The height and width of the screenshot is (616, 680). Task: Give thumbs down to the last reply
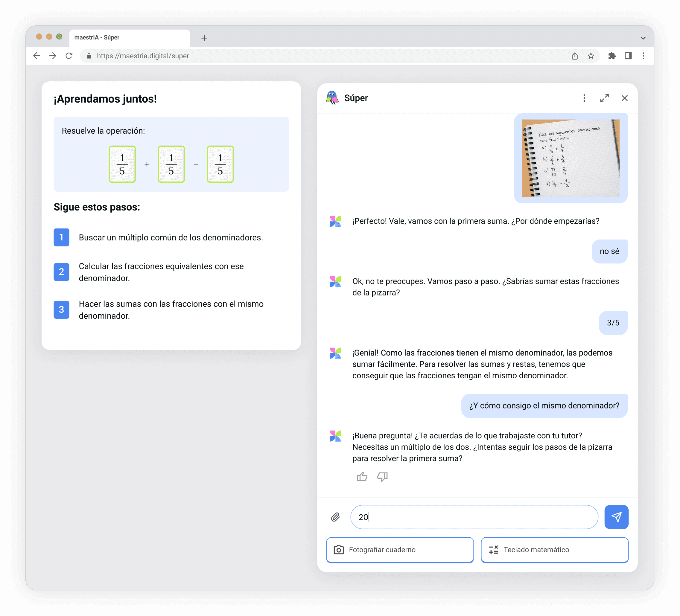click(x=383, y=477)
